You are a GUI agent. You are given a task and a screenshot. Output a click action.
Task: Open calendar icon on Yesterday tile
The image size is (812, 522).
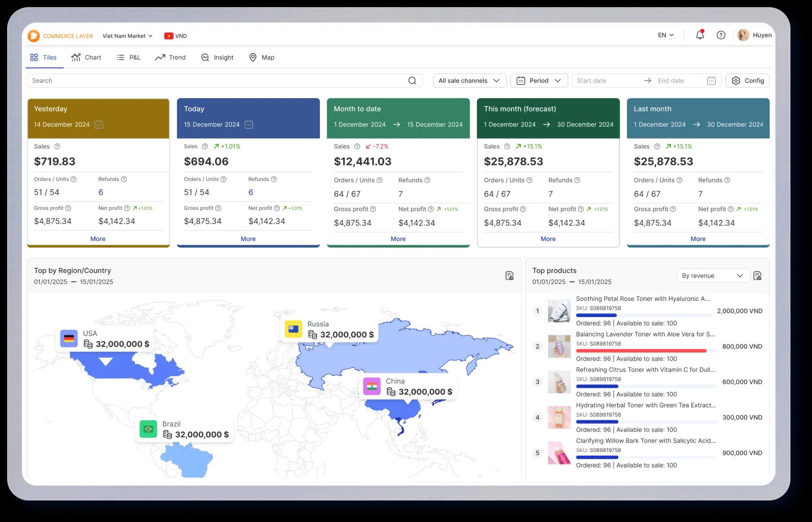click(x=99, y=125)
